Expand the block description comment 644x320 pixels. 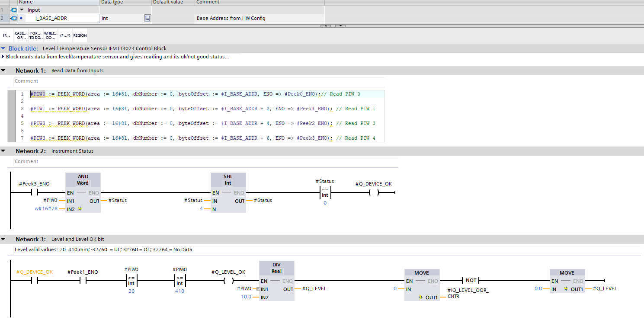pos(3,57)
